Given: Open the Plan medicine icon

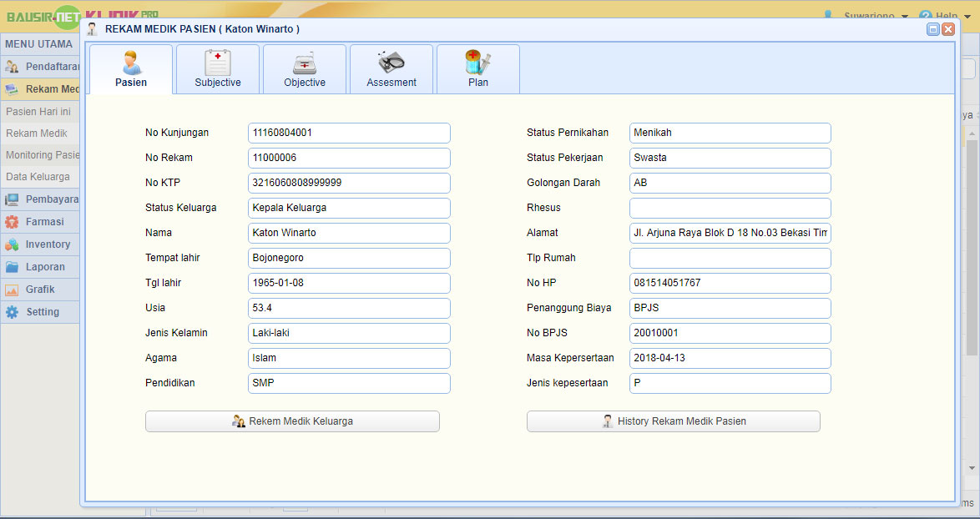Looking at the screenshot, I should (477, 63).
